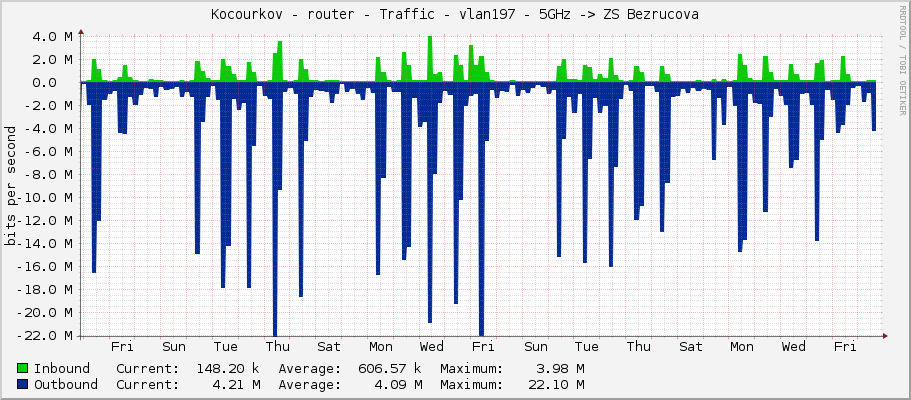Viewport: 911px width, 400px height.
Task: Click the -4.0 M y-axis label
Action: [x=49, y=128]
